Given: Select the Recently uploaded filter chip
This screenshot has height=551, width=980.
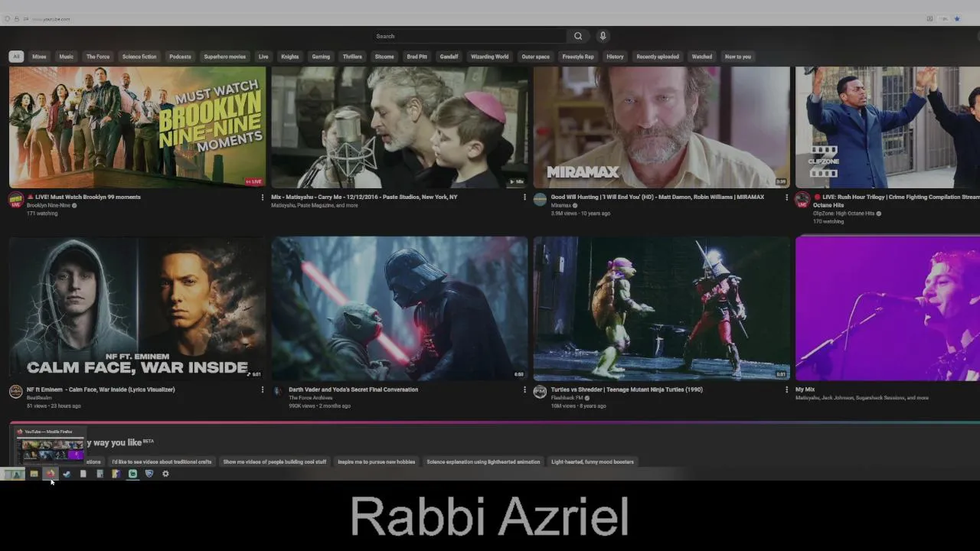Looking at the screenshot, I should [658, 57].
